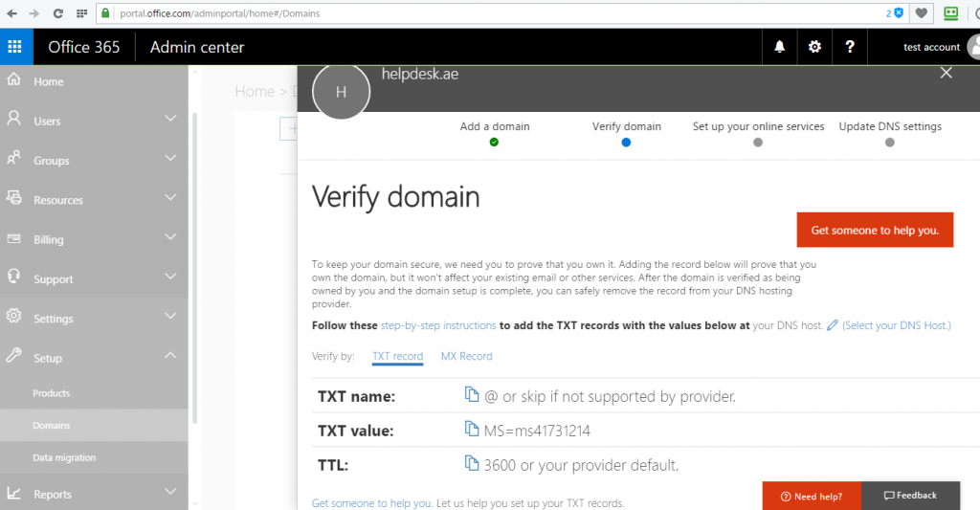Click the Resources icon in sidebar
The image size is (980, 510).
pyautogui.click(x=13, y=197)
